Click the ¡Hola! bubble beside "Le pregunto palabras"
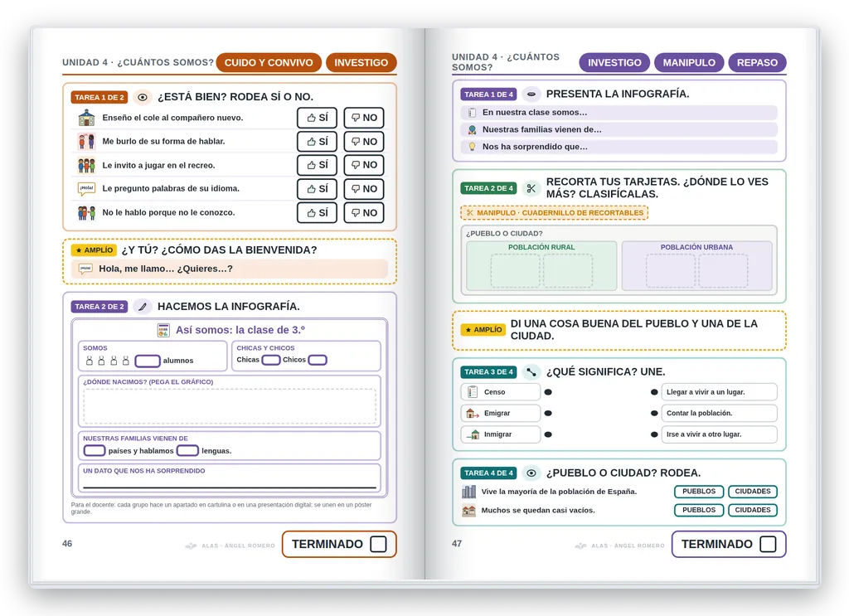 pos(86,188)
